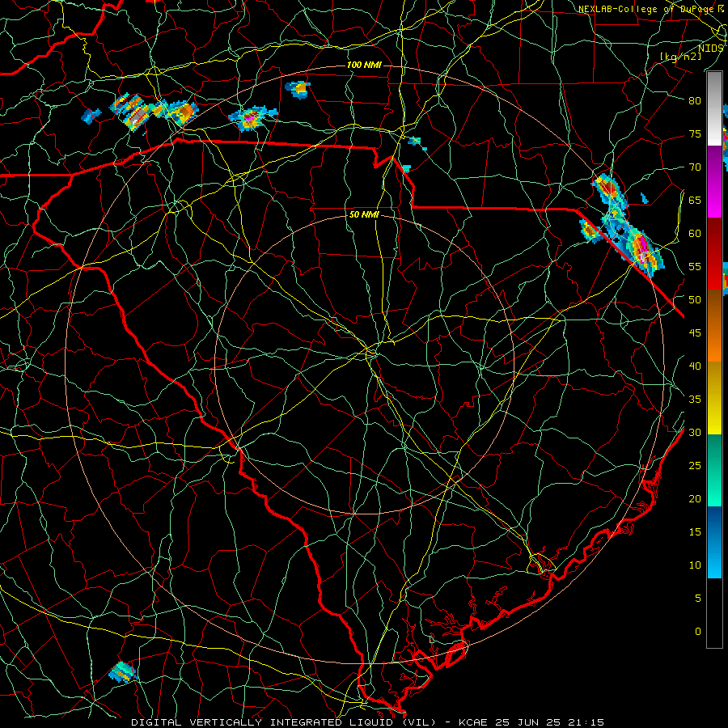Viewport: 728px width, 728px height.
Task: Pick the orange-brown segment of the VIL color bar
Action: pos(715,326)
